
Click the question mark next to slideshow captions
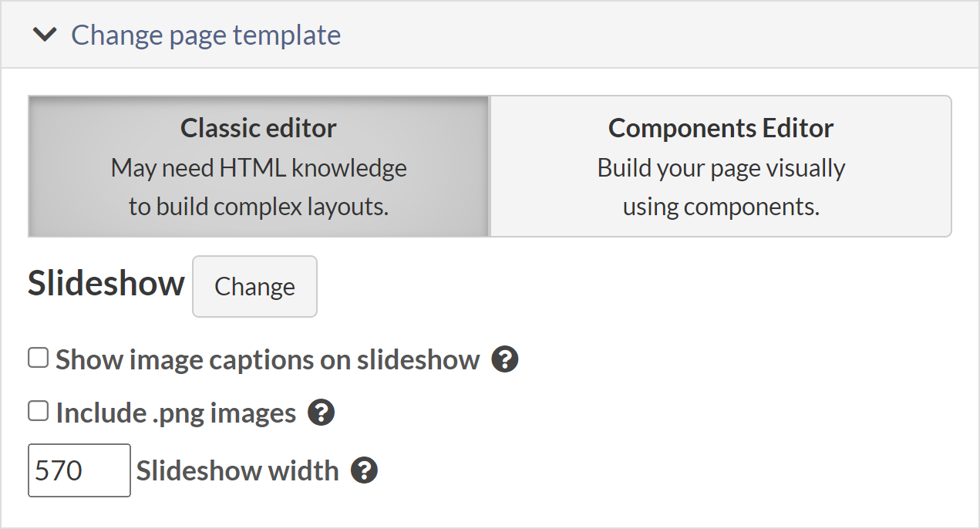tap(505, 359)
